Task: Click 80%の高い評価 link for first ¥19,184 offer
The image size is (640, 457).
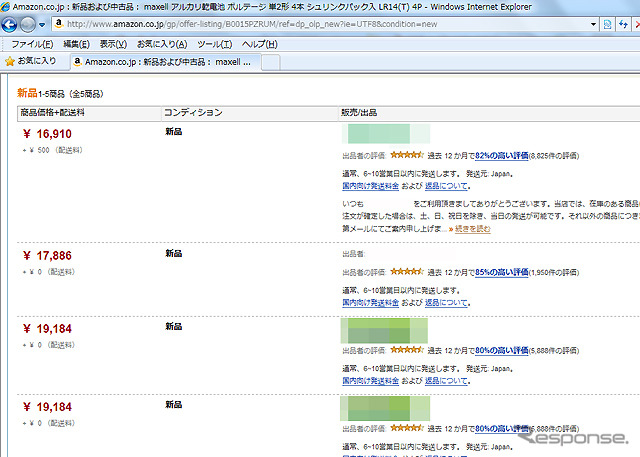Action: point(502,350)
